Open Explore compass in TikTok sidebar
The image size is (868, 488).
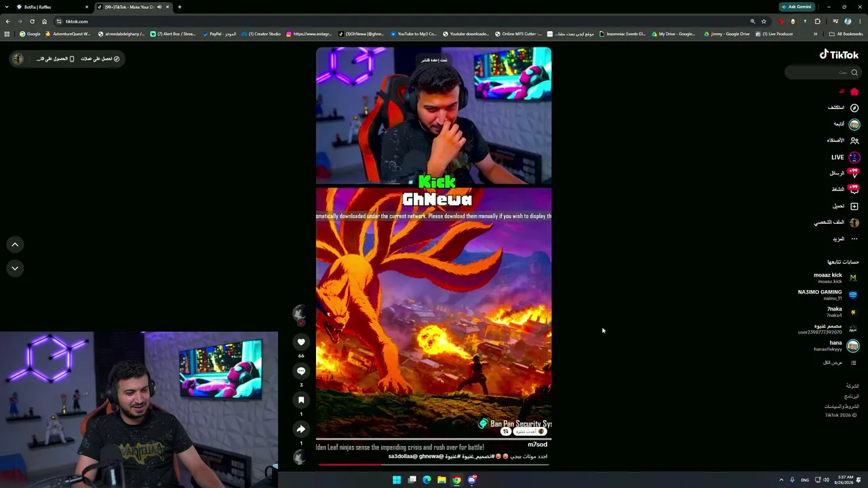pos(854,108)
